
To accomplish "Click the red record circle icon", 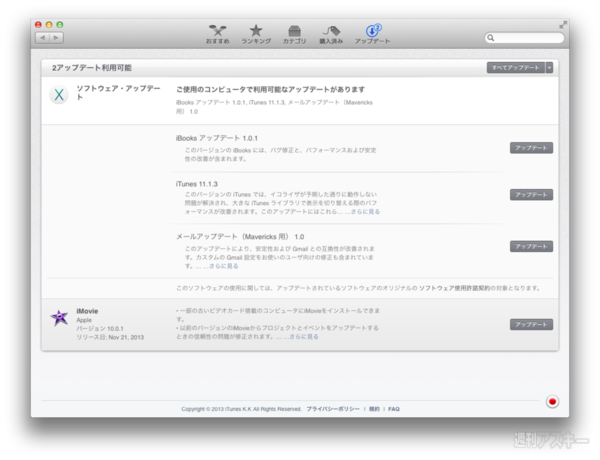I will [552, 401].
